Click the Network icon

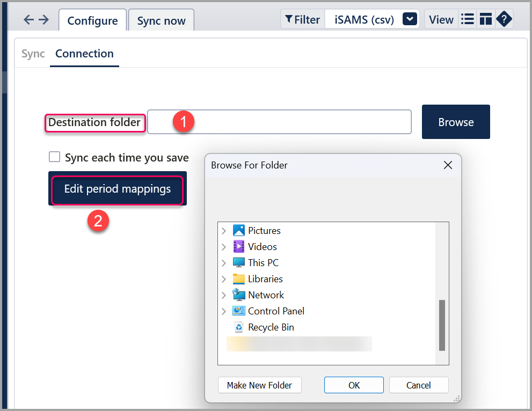coord(238,295)
